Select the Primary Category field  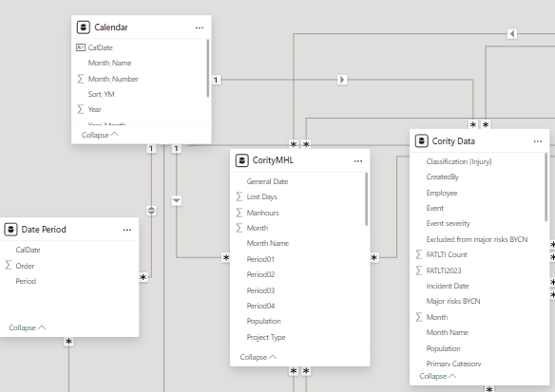[453, 364]
